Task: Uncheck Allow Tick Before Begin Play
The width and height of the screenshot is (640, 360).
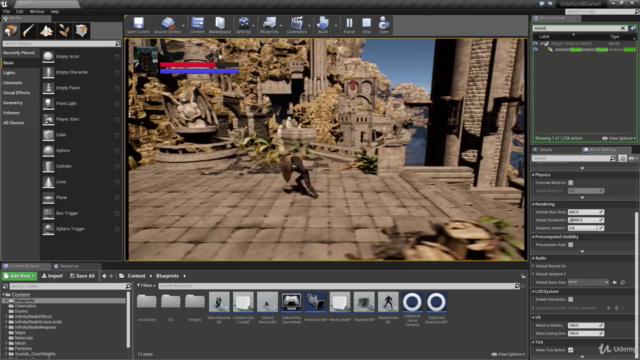Action: click(571, 350)
